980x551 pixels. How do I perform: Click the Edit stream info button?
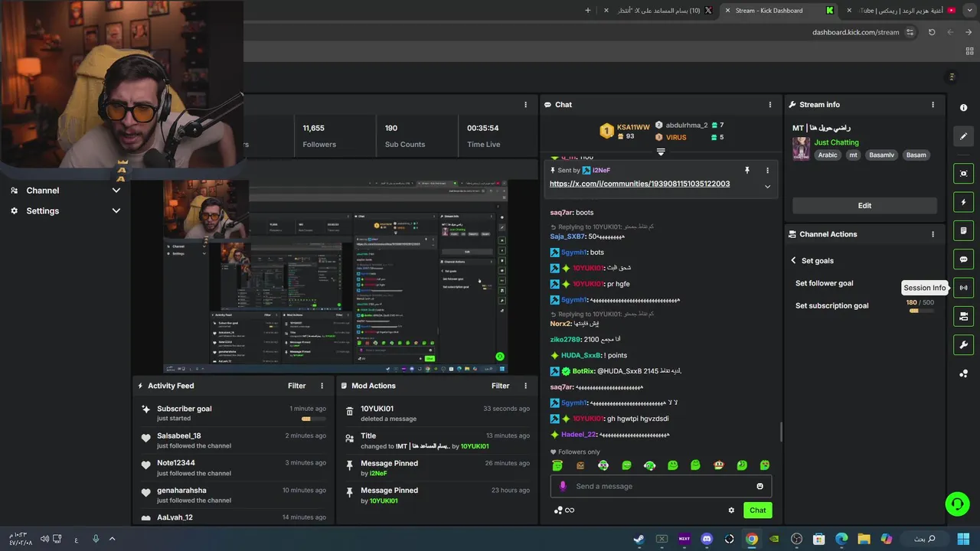click(864, 205)
